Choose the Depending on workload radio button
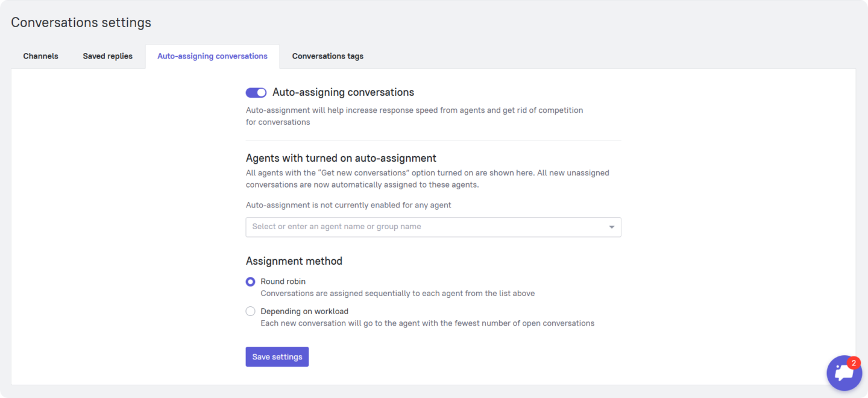This screenshot has width=868, height=398. (x=250, y=311)
